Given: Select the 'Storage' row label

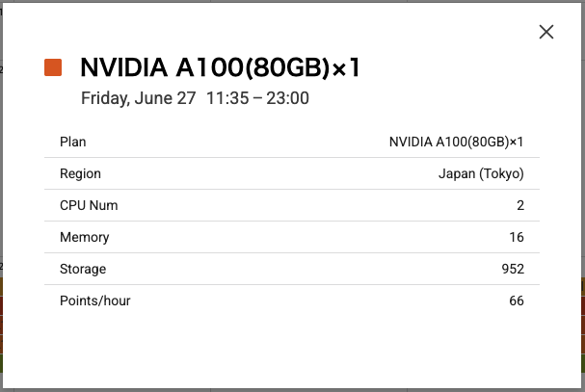Looking at the screenshot, I should click(83, 269).
